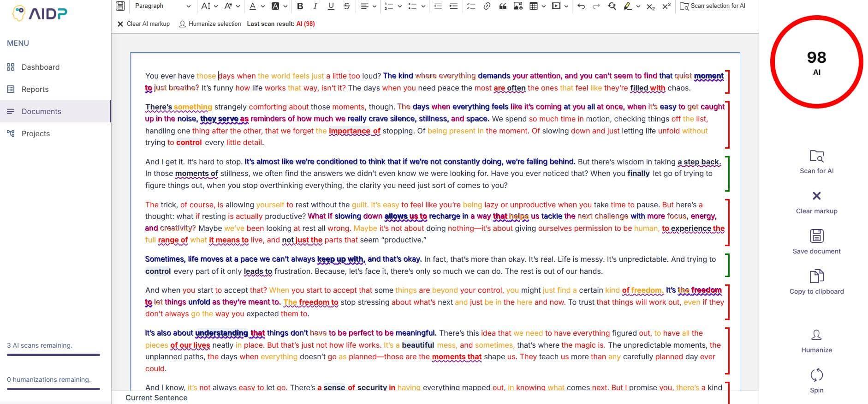
Task: Click the Scan for AI icon
Action: [x=816, y=156]
